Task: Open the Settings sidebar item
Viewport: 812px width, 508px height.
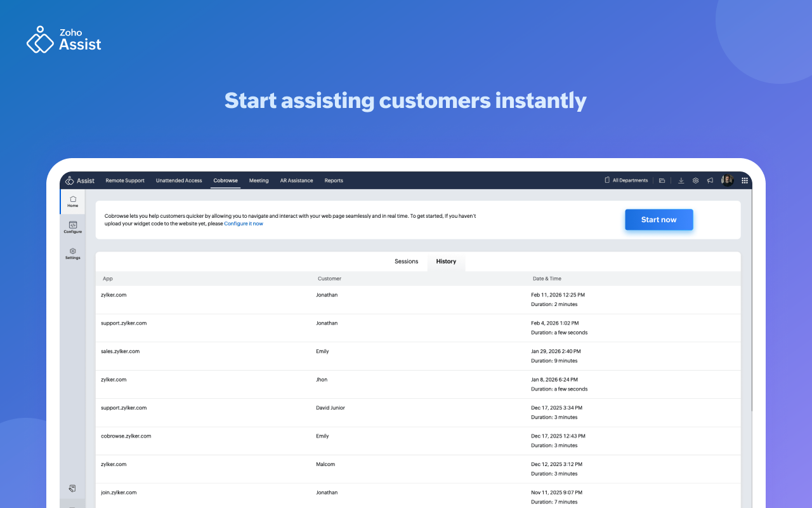Action: pyautogui.click(x=73, y=253)
